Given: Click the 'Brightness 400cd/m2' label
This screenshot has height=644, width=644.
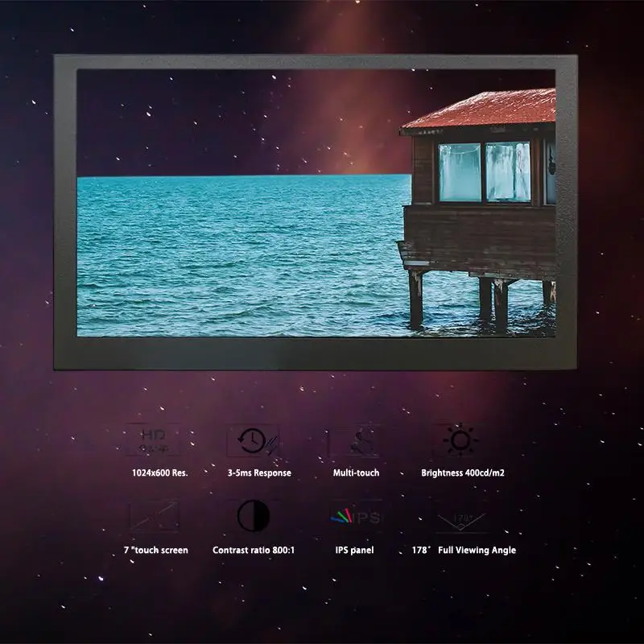Looking at the screenshot, I should (463, 473).
